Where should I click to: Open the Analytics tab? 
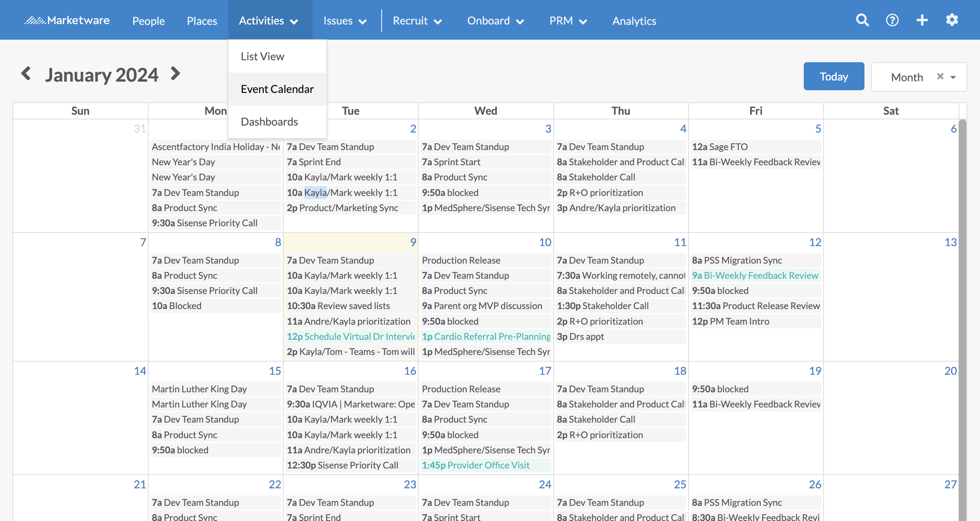pyautogui.click(x=634, y=21)
